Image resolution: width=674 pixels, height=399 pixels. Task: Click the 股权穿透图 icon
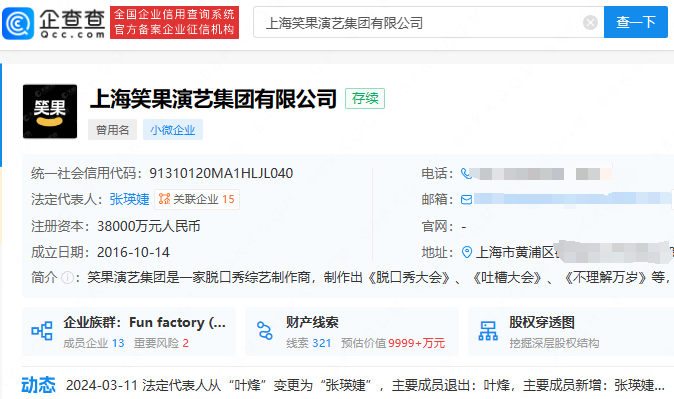(488, 331)
